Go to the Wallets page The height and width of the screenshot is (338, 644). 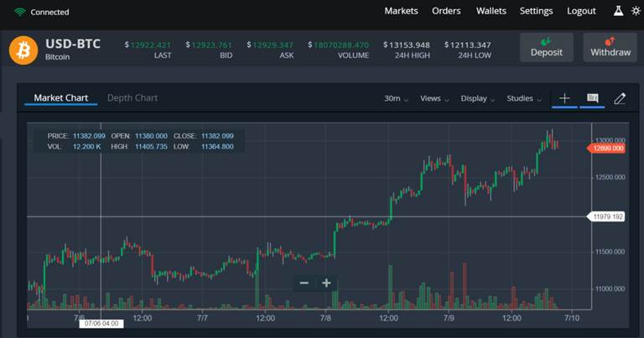(x=491, y=11)
